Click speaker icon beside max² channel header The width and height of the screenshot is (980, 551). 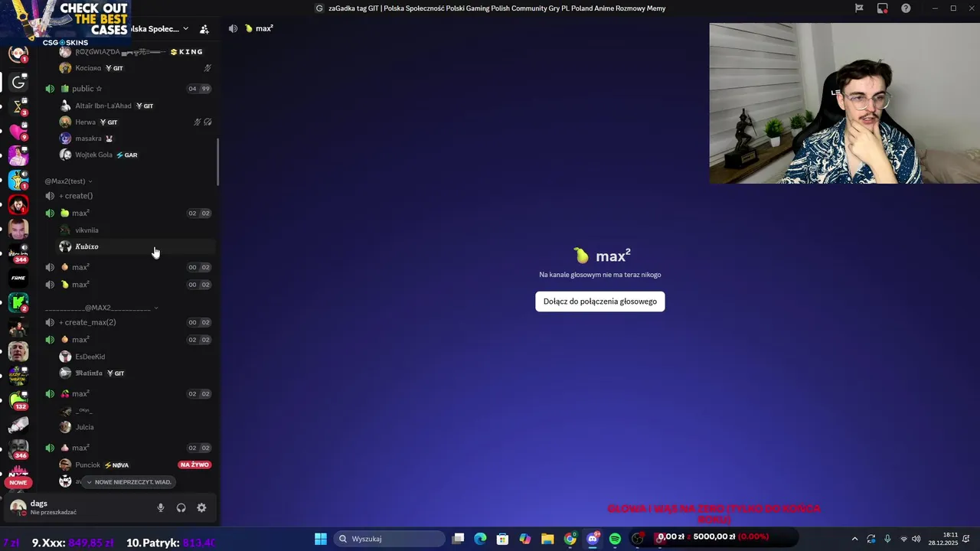pyautogui.click(x=233, y=28)
